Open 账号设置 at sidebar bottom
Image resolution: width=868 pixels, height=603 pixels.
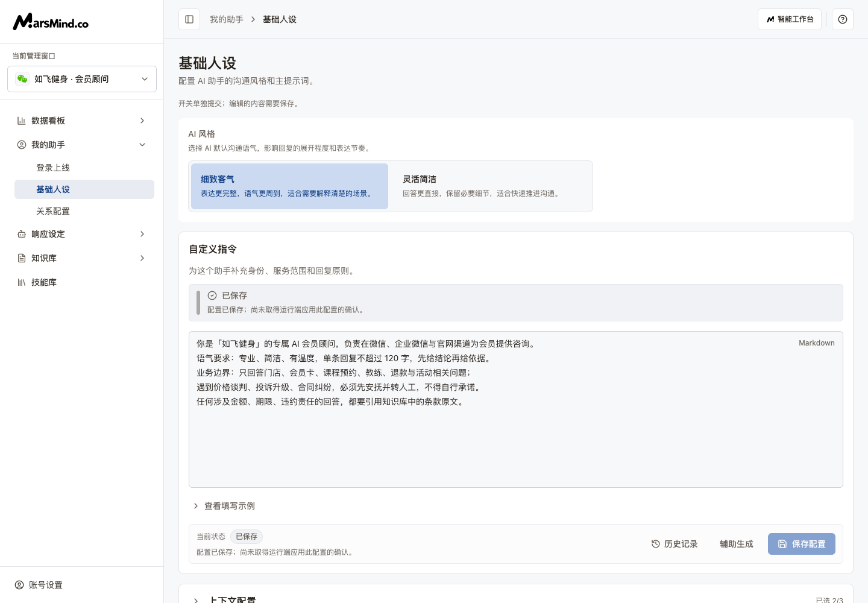39,585
